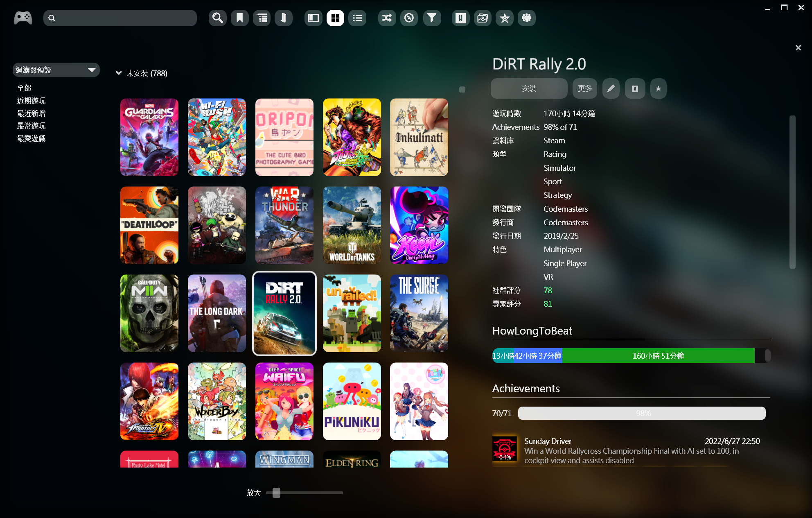Select the Elden Ring cover

pyautogui.click(x=352, y=459)
